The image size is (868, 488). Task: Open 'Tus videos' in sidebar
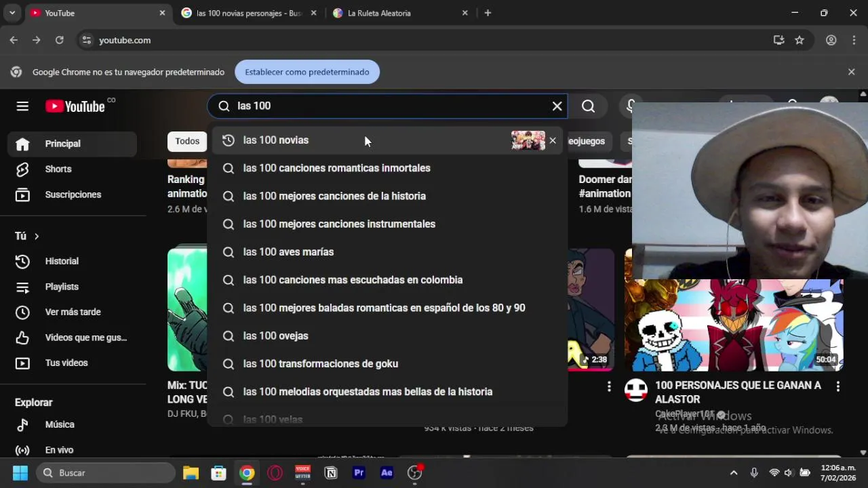click(x=73, y=363)
